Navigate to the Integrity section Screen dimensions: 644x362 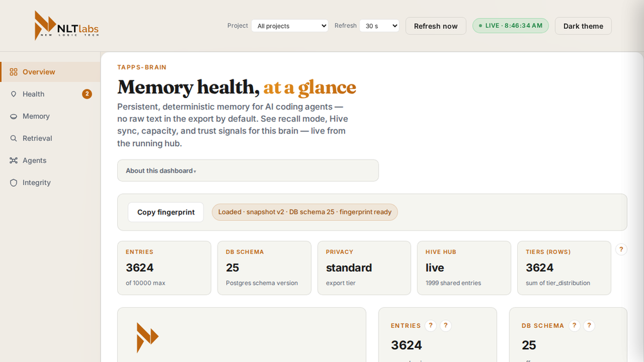click(50, 183)
